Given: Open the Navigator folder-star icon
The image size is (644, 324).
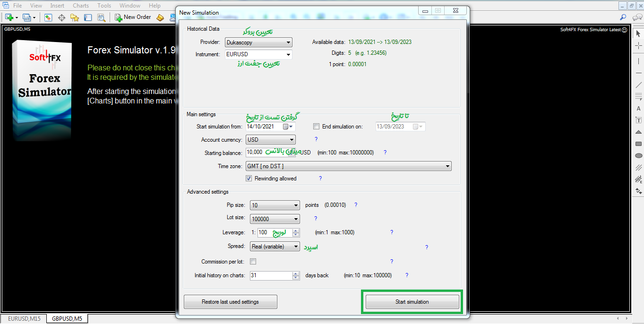Looking at the screenshot, I should click(75, 17).
